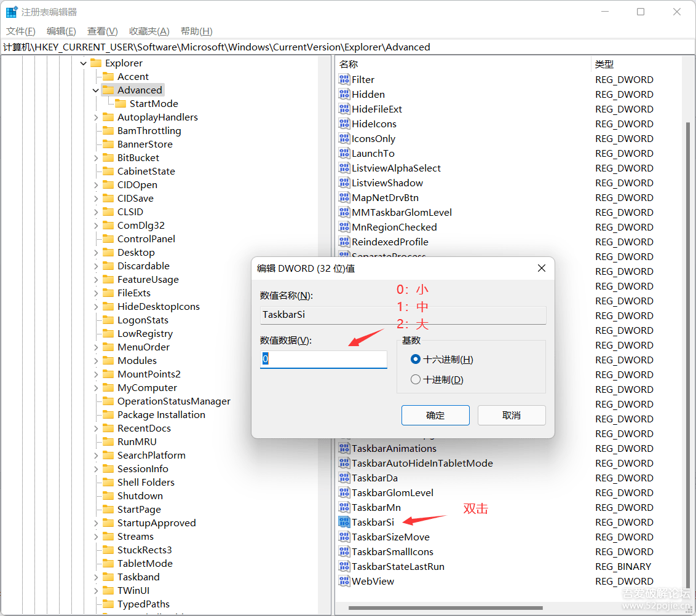Click the TaskbarSi value icon
This screenshot has height=616, width=696.
pyautogui.click(x=344, y=522)
